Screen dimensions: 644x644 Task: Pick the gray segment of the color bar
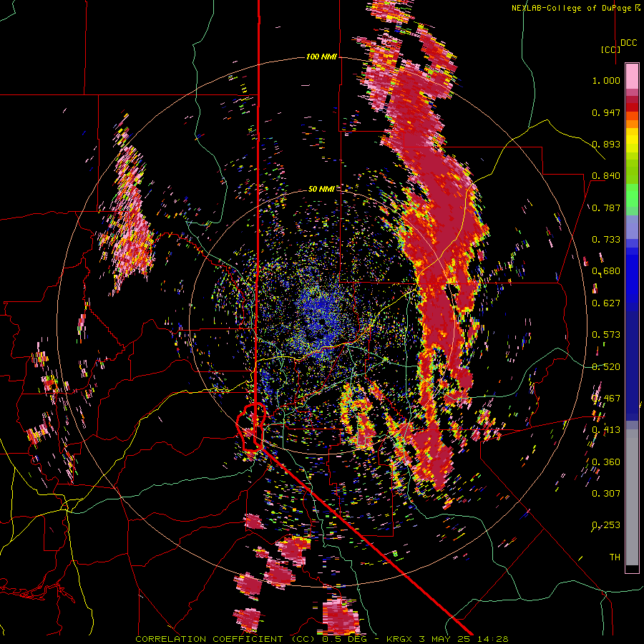(x=632, y=497)
